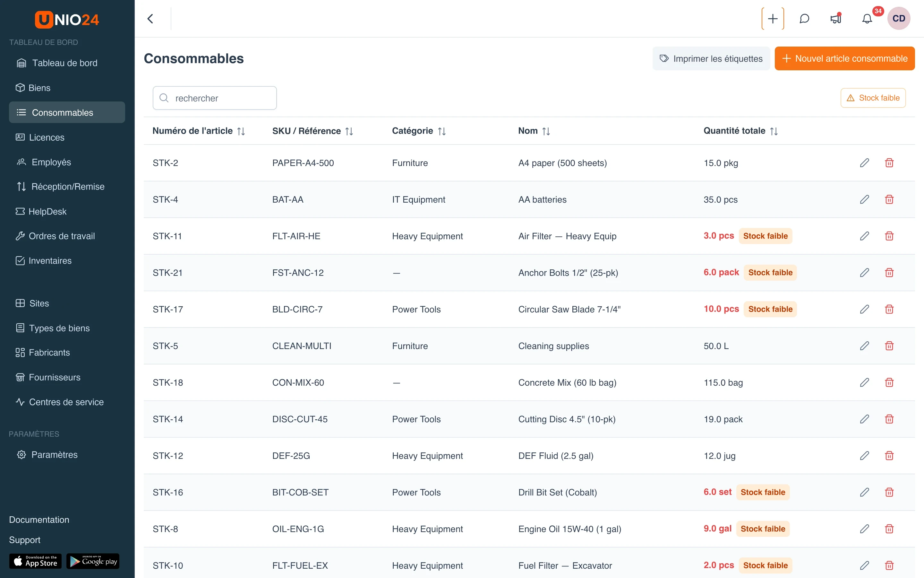
Task: Open the notifications bell
Action: coord(867,19)
